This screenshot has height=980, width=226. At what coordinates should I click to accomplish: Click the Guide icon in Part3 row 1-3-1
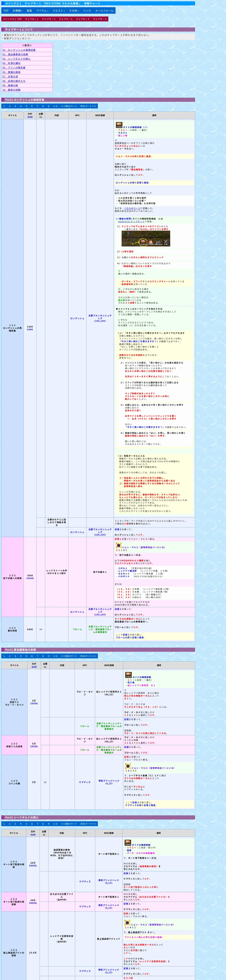[128, 843]
